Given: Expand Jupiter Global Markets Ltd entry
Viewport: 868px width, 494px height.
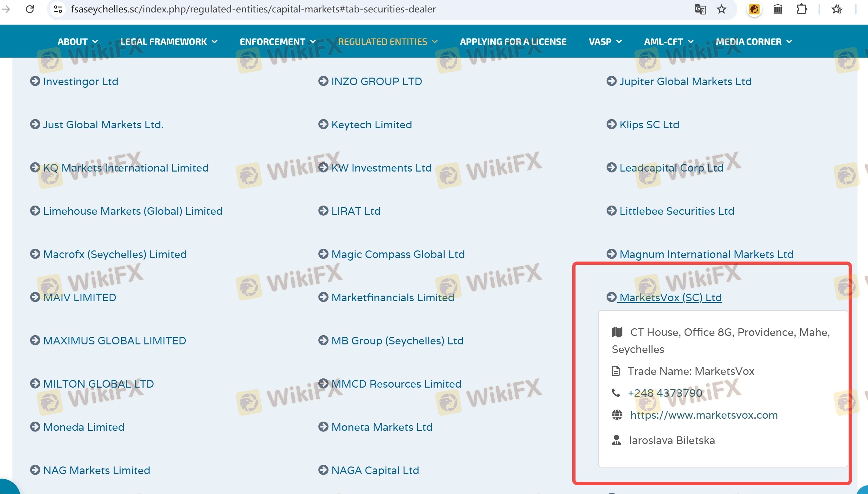Looking at the screenshot, I should click(685, 82).
